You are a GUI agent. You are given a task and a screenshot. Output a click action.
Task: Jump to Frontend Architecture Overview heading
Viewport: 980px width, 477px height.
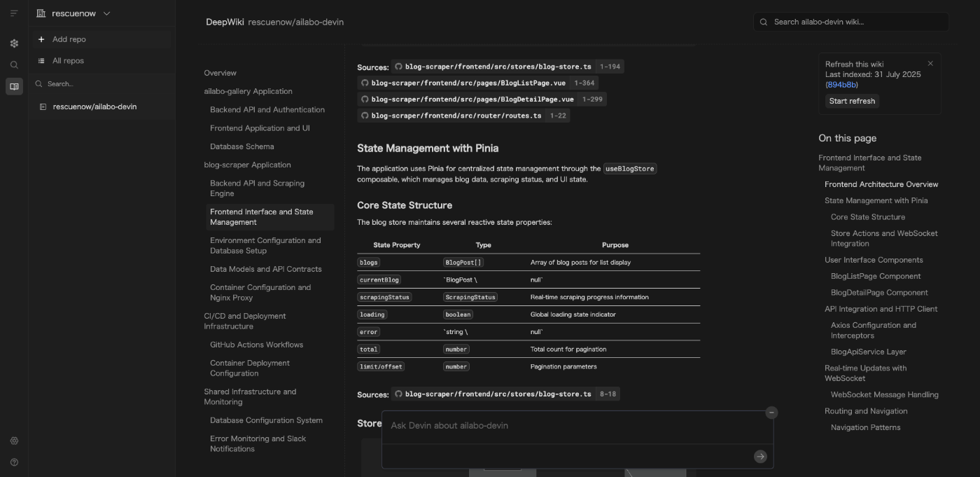coord(881,184)
